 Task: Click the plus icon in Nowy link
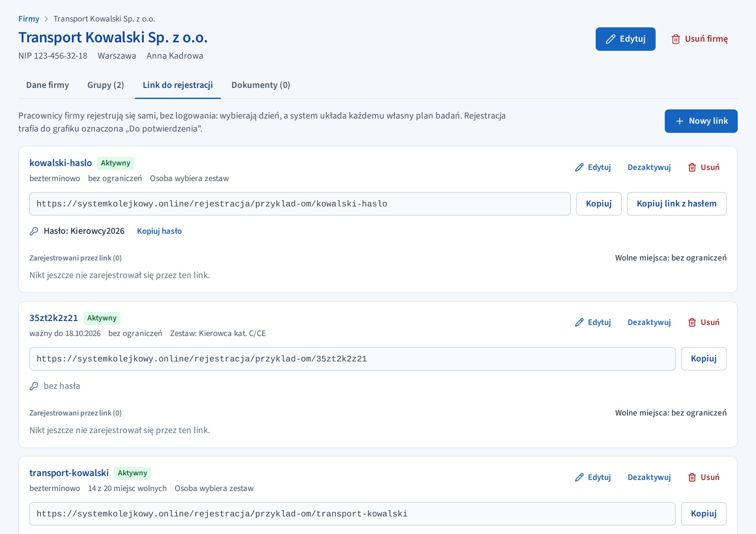680,121
